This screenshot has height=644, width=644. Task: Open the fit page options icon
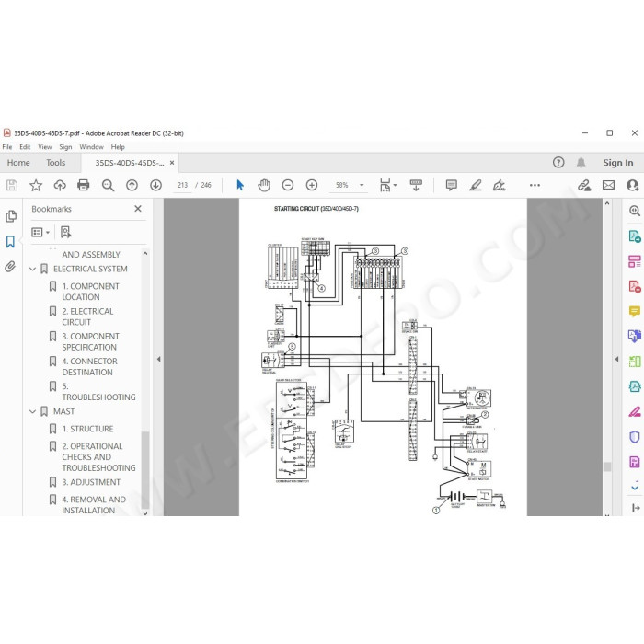click(387, 185)
